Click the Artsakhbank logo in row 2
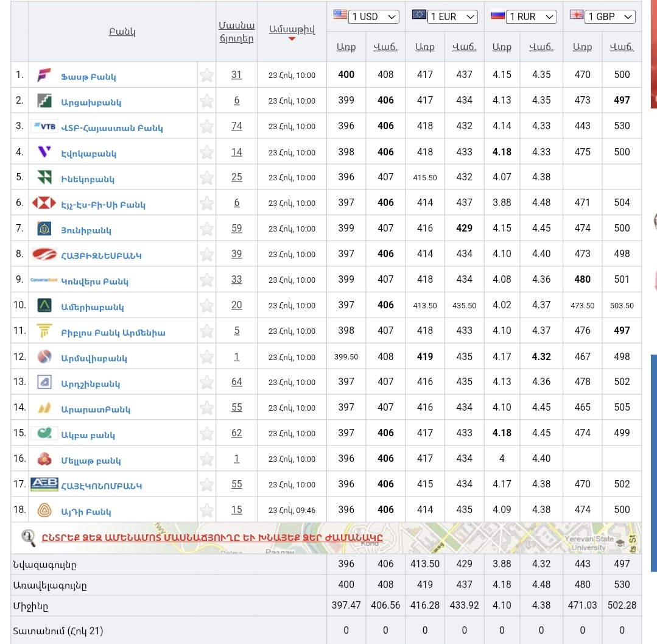The height and width of the screenshot is (644, 657). click(x=44, y=101)
